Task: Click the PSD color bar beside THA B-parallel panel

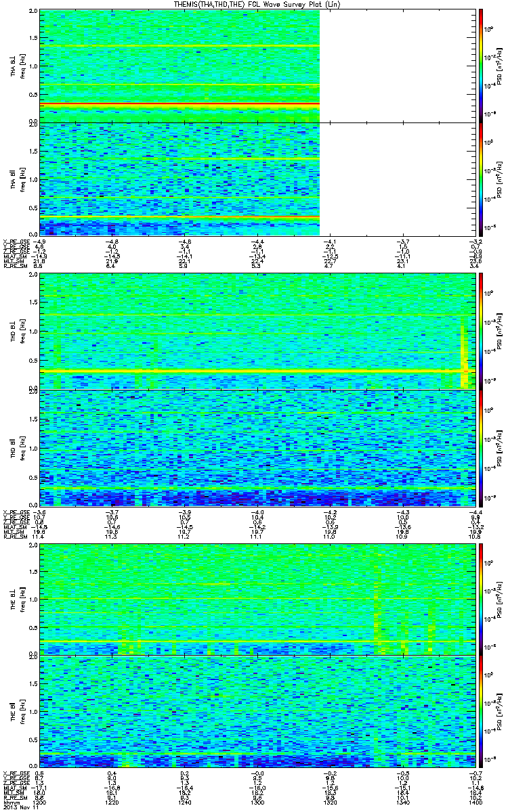Action: tap(482, 179)
